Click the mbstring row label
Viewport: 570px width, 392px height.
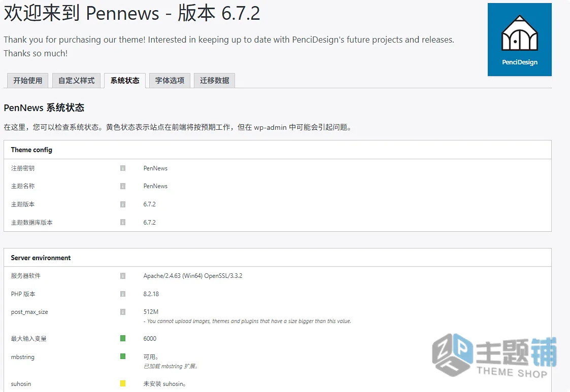pos(22,357)
